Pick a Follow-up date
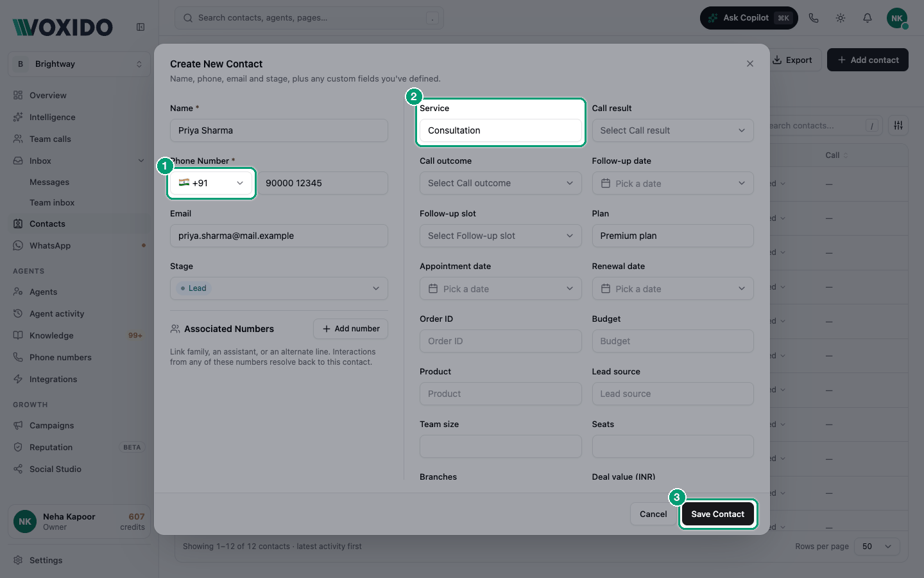 pos(672,183)
